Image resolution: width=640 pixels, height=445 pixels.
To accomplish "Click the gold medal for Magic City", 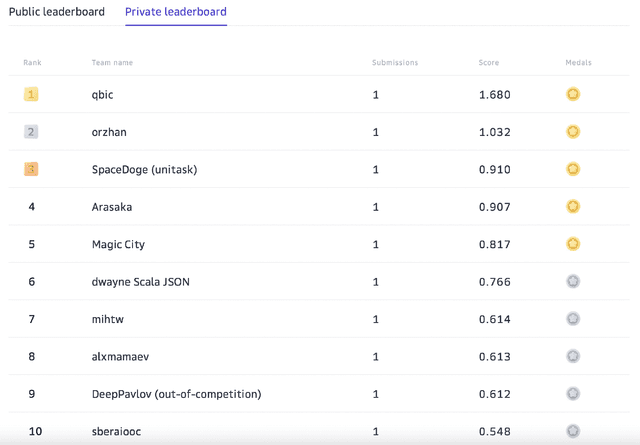I will click(x=573, y=244).
